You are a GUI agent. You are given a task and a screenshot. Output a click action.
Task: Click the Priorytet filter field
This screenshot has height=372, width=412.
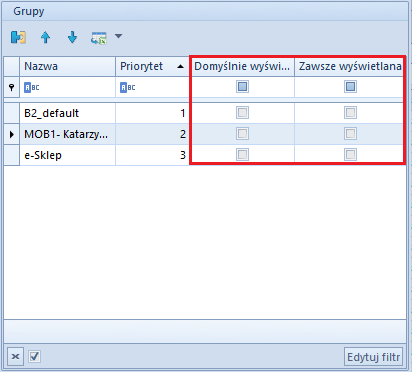tap(152, 87)
